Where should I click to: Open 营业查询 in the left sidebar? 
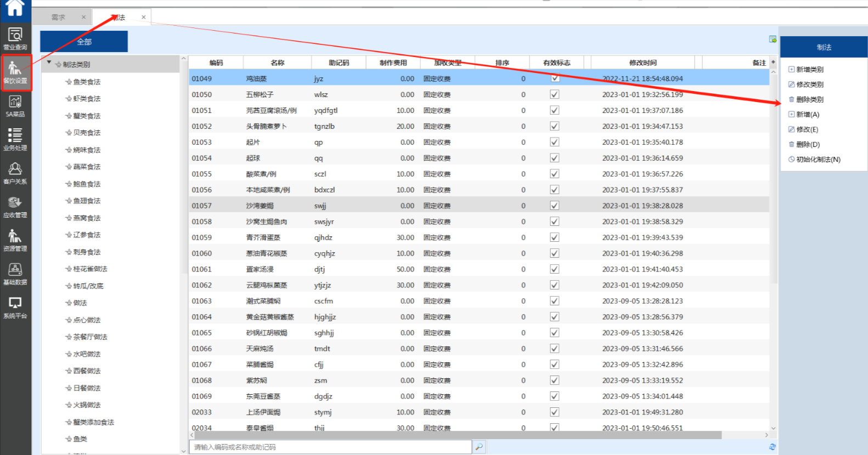(x=15, y=38)
